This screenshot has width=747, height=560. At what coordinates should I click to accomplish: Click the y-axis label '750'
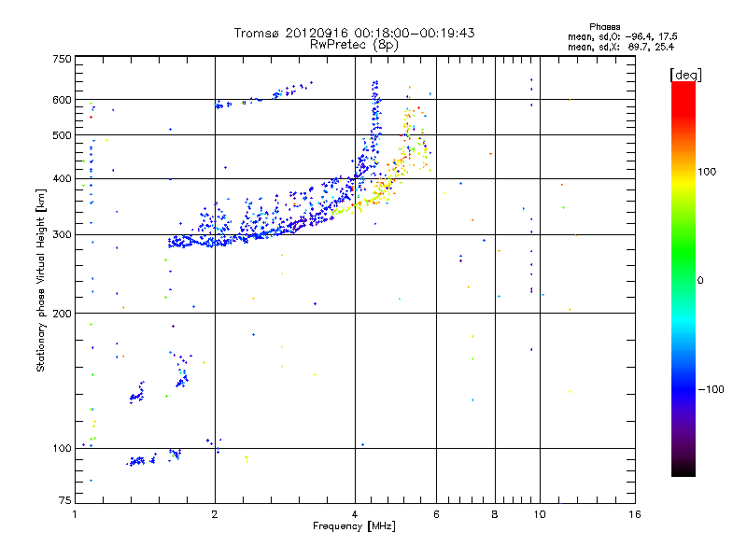(x=62, y=59)
